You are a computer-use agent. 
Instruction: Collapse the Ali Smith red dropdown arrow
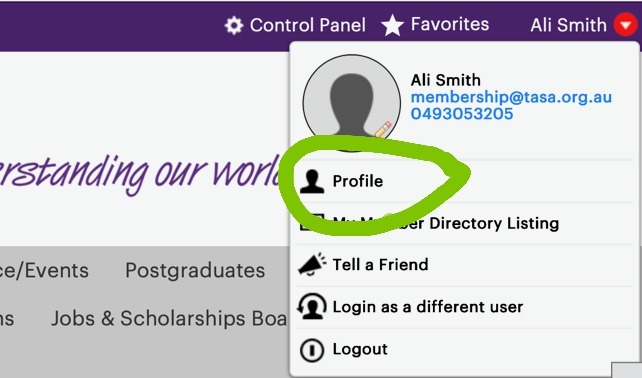point(625,25)
